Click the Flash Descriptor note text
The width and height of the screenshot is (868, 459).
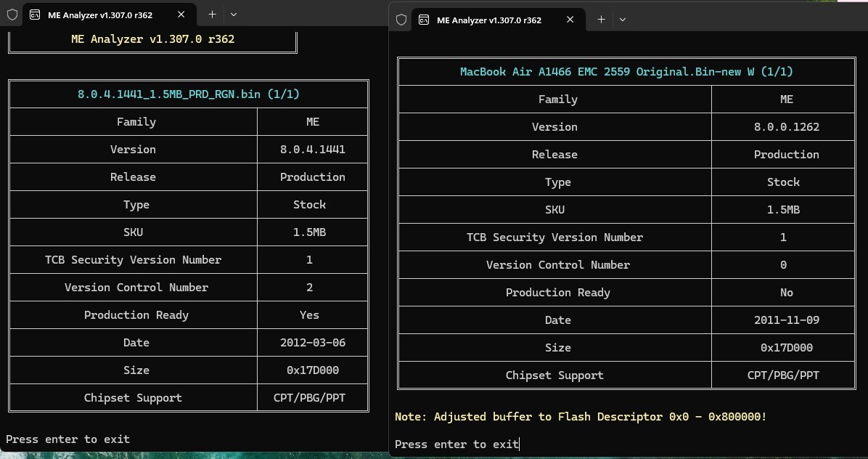(x=581, y=417)
